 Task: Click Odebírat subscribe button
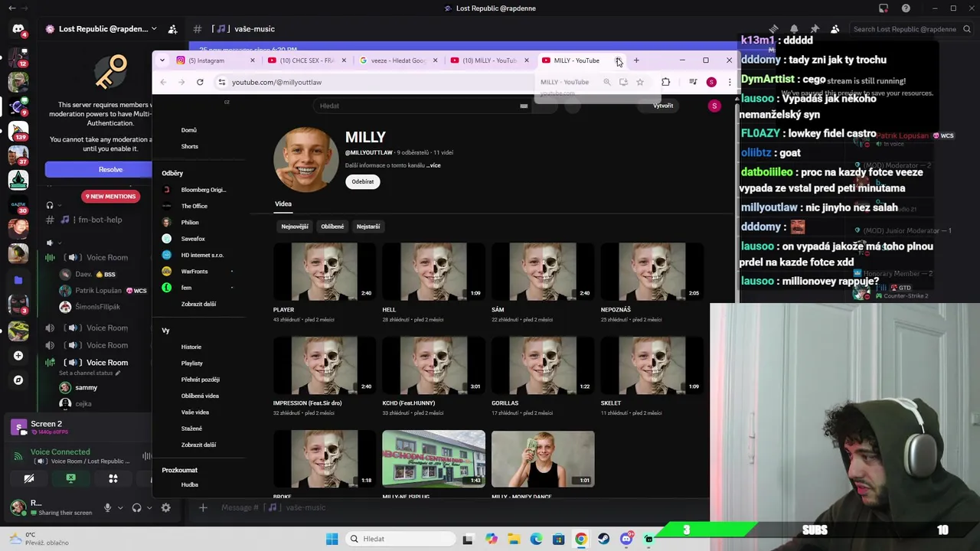(363, 182)
